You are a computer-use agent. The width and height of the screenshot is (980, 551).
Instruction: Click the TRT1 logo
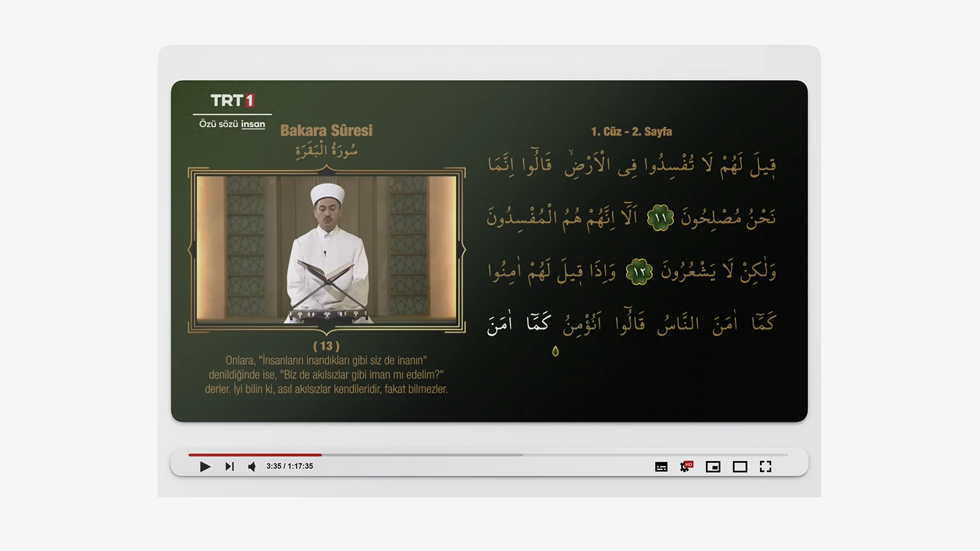[232, 101]
